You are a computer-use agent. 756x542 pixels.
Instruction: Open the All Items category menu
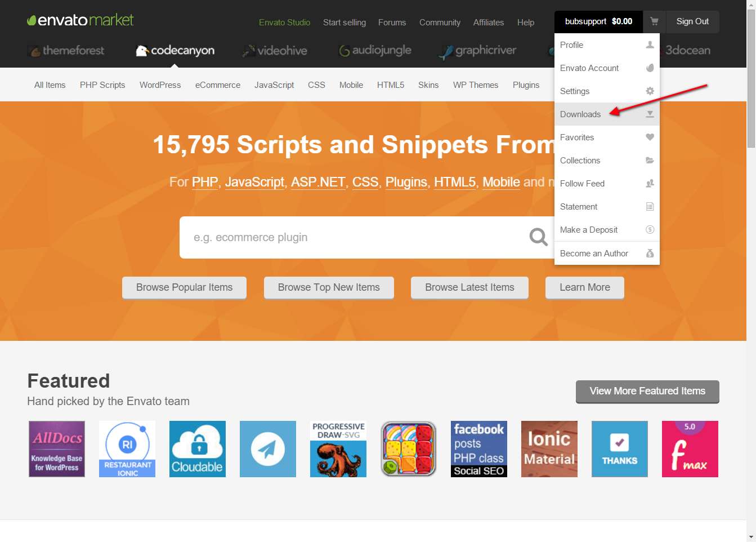50,85
